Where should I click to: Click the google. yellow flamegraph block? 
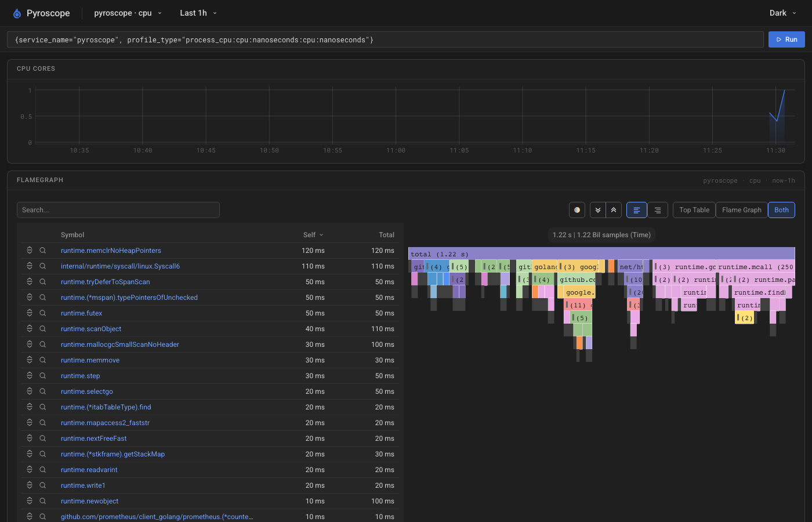(578, 292)
